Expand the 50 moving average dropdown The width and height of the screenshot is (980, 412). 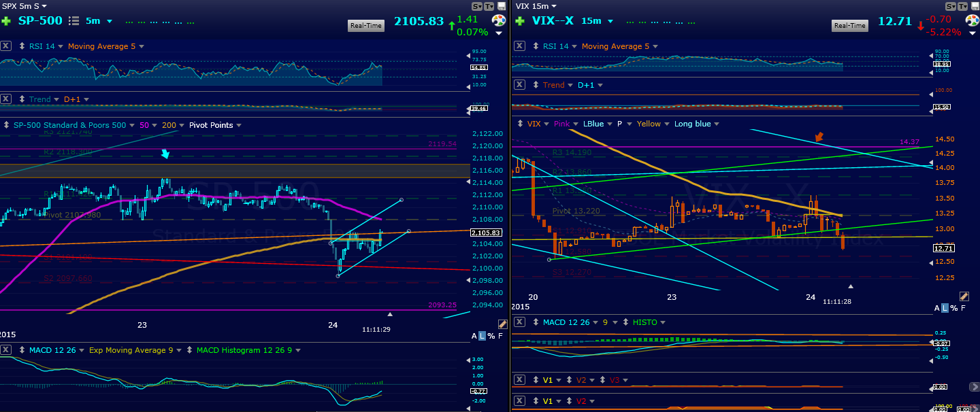(154, 125)
